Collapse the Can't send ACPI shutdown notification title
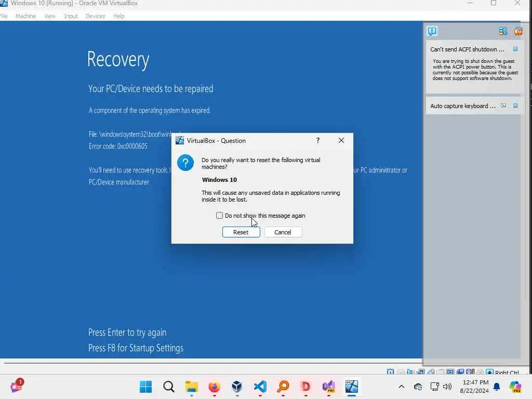The height and width of the screenshot is (399, 532). point(467,49)
